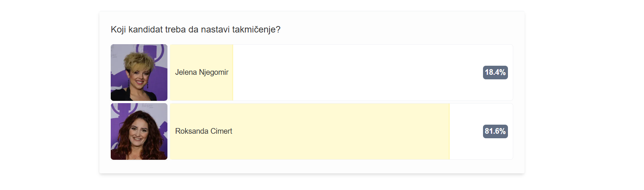The width and height of the screenshot is (644, 190).
Task: Vote for the Roksanda Cimert name label
Action: [x=203, y=131]
